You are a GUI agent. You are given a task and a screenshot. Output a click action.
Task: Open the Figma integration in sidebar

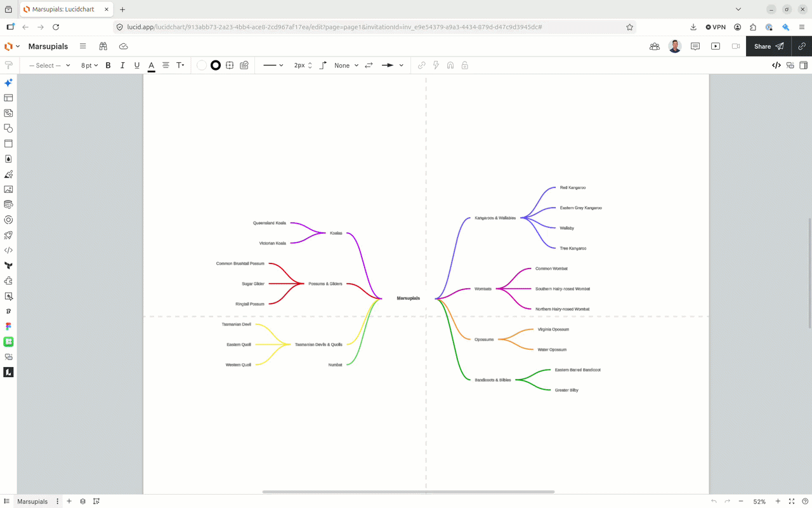click(9, 326)
